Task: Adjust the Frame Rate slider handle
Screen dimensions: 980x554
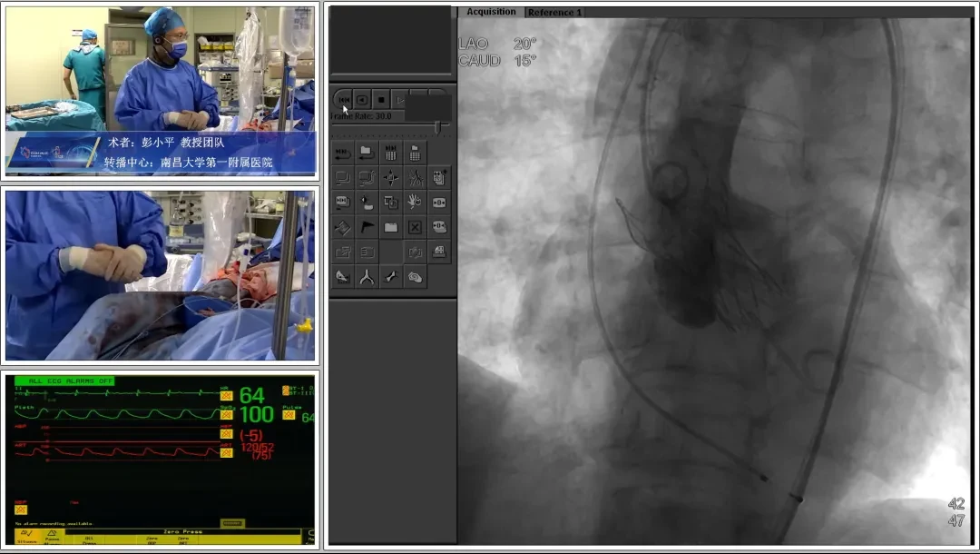Action: [437, 127]
